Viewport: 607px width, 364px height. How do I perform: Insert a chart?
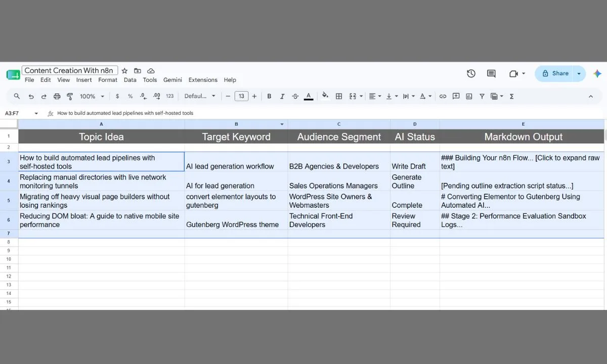pos(469,96)
